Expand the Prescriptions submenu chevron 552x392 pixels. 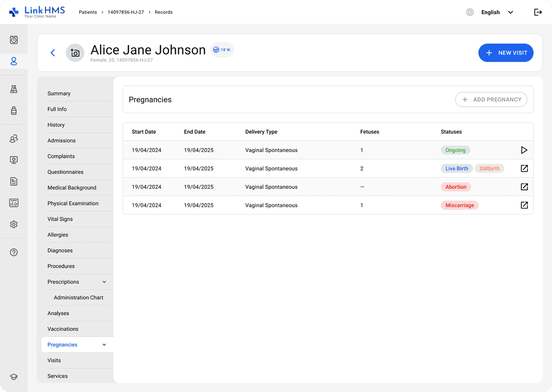(x=104, y=282)
